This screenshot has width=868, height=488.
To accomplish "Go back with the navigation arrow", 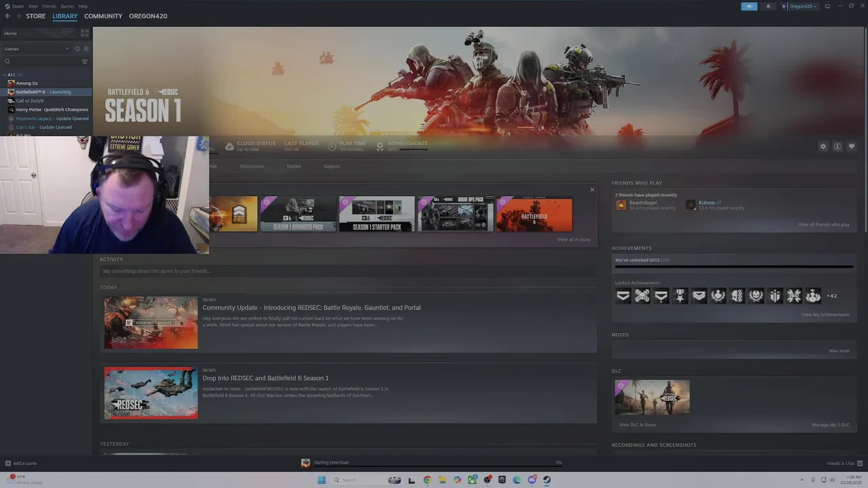I will pos(7,16).
